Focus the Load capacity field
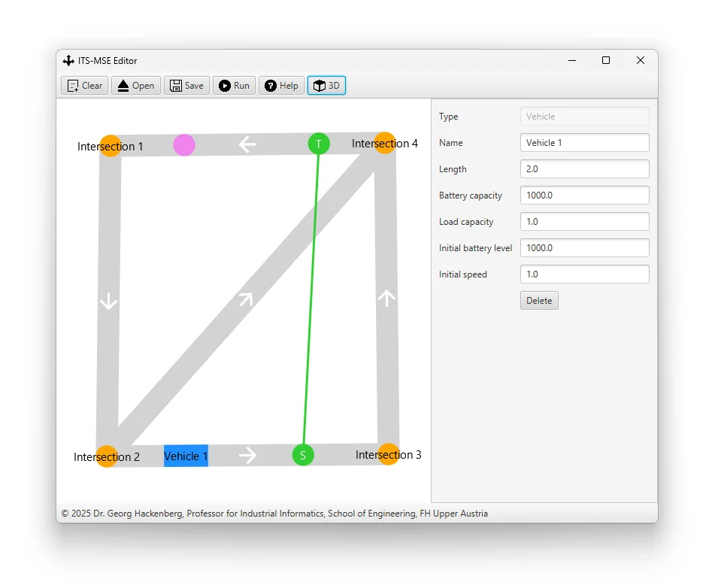The width and height of the screenshot is (721, 588). [x=584, y=222]
